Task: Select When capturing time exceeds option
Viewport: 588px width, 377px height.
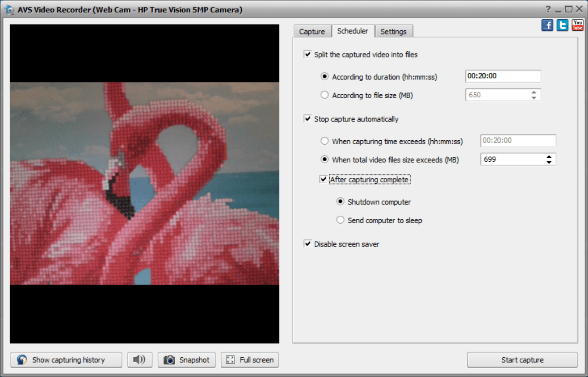Action: click(324, 141)
